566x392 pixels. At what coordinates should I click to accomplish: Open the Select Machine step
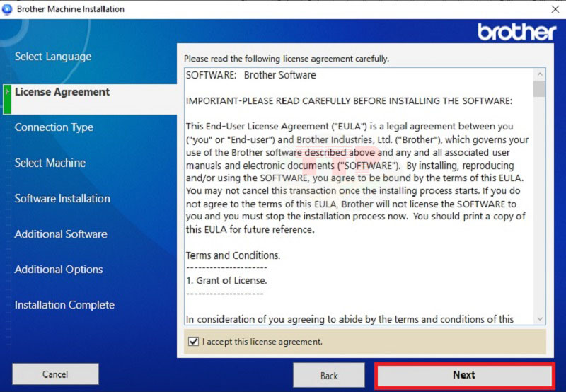pyautogui.click(x=50, y=163)
